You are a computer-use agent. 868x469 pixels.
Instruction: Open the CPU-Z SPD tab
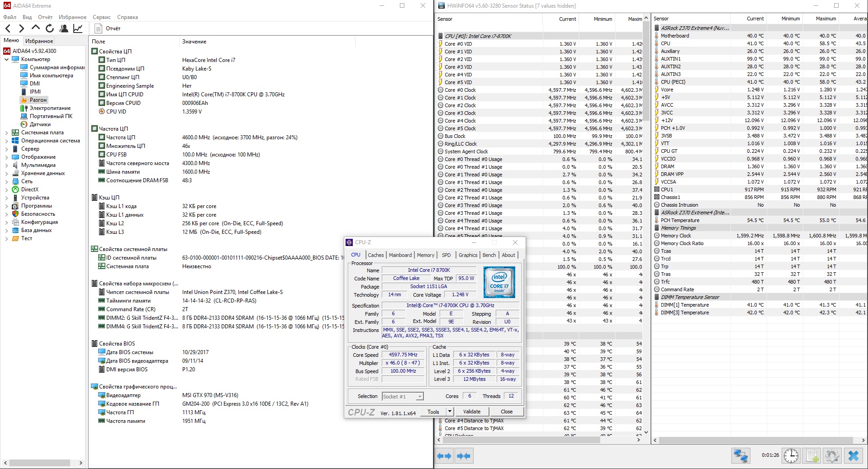coord(446,255)
